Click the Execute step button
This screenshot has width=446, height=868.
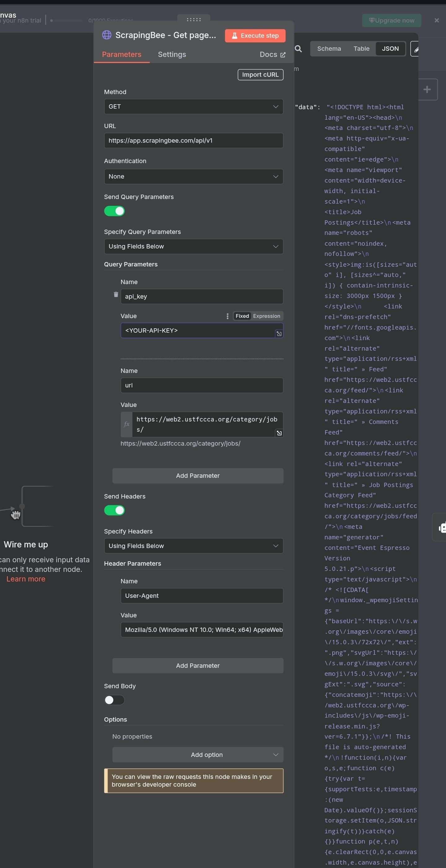pos(255,35)
